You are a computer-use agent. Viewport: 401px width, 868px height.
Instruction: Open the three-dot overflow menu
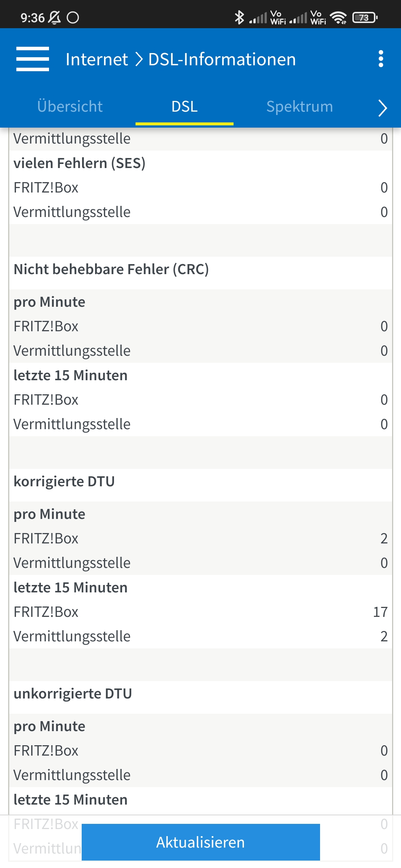tap(381, 59)
